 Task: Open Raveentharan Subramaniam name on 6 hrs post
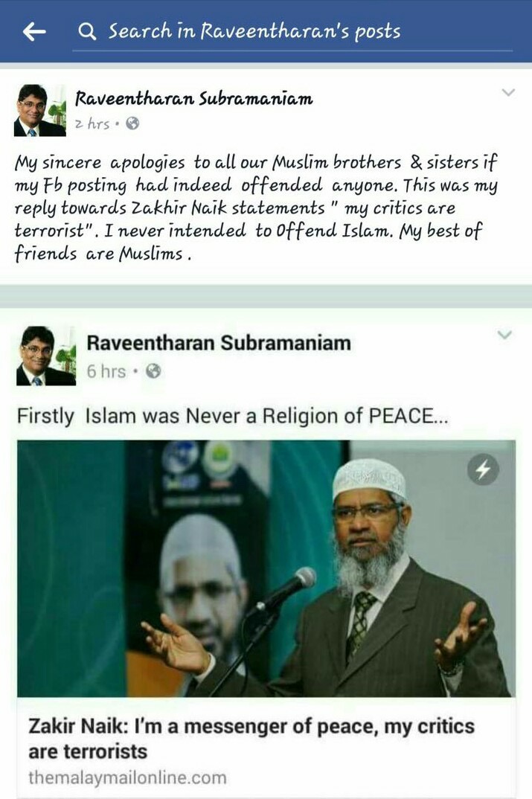pos(219,343)
